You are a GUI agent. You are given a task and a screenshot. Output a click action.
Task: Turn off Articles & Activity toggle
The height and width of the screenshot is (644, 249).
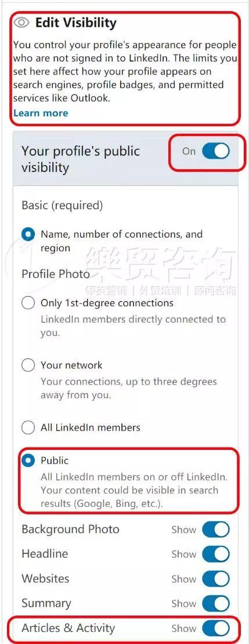(216, 628)
